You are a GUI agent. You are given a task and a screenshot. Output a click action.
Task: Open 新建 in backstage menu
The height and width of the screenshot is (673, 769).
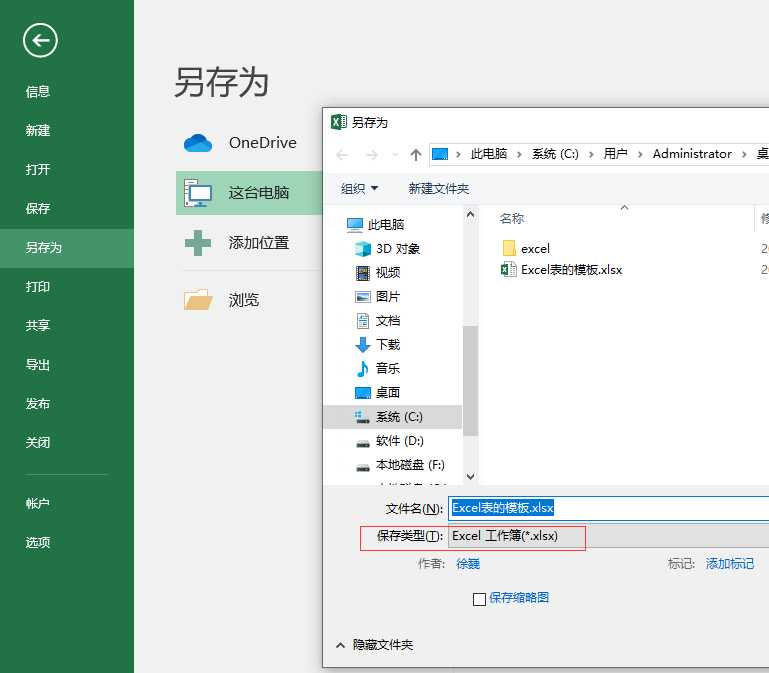pos(38,130)
